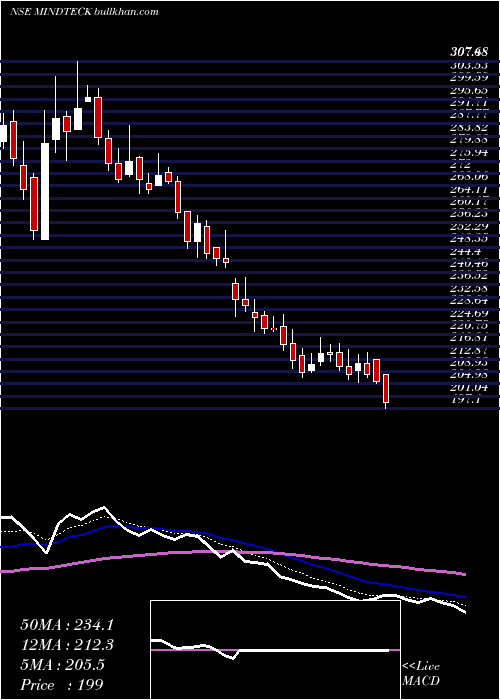The width and height of the screenshot is (500, 700).
Task: Click the MACD inset chart panel
Action: pyautogui.click(x=275, y=650)
